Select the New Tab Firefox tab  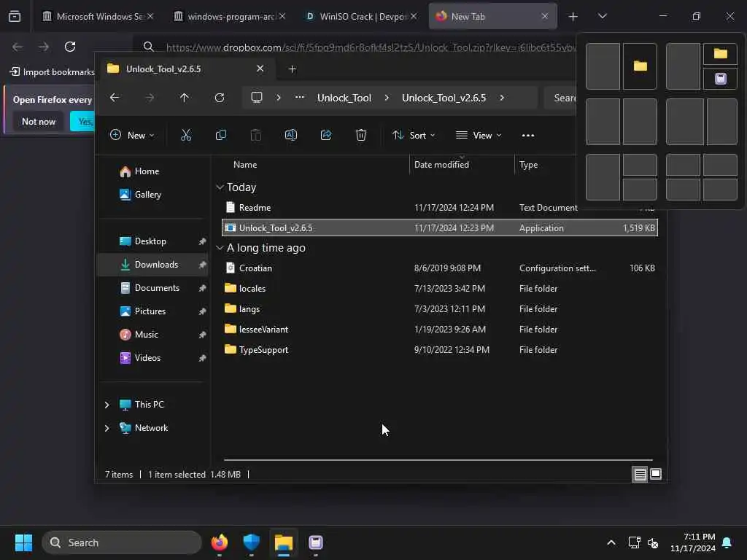tap(492, 17)
